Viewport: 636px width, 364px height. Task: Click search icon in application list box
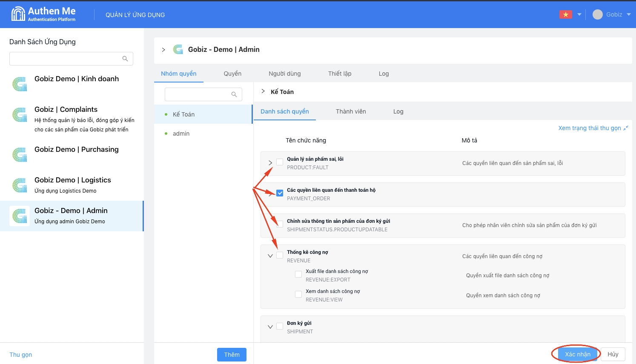point(125,59)
